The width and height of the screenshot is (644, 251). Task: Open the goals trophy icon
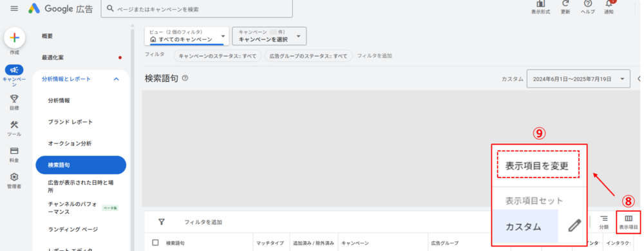(x=14, y=98)
